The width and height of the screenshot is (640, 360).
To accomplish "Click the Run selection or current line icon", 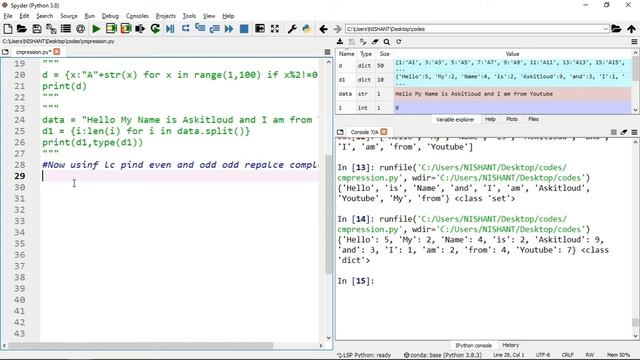I will pos(140,29).
